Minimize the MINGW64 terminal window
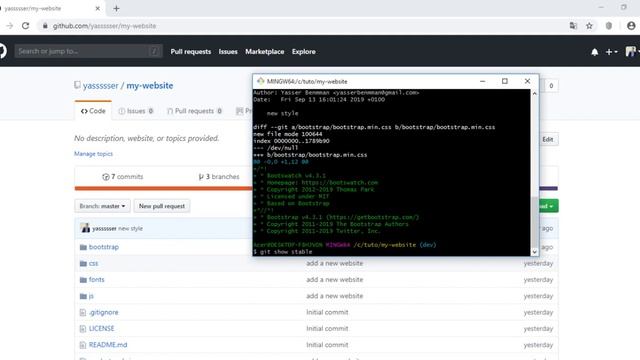640x360 pixels. click(x=482, y=81)
